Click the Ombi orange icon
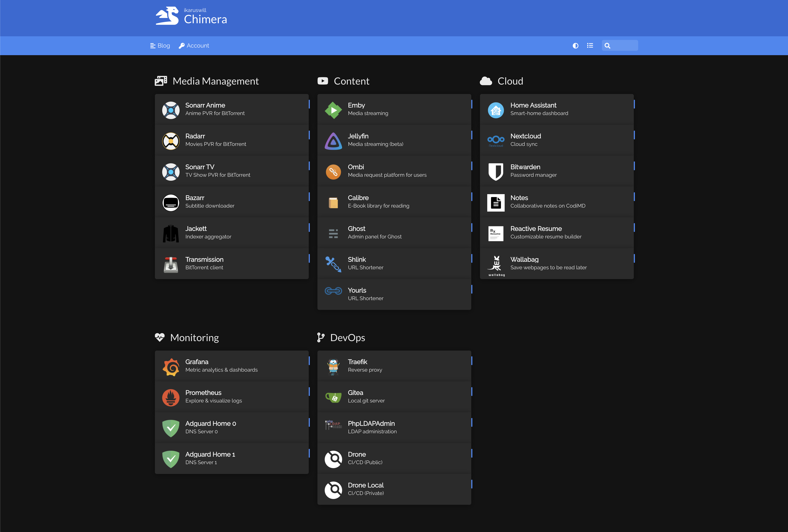Screen dimensions: 788x532 click(333, 172)
